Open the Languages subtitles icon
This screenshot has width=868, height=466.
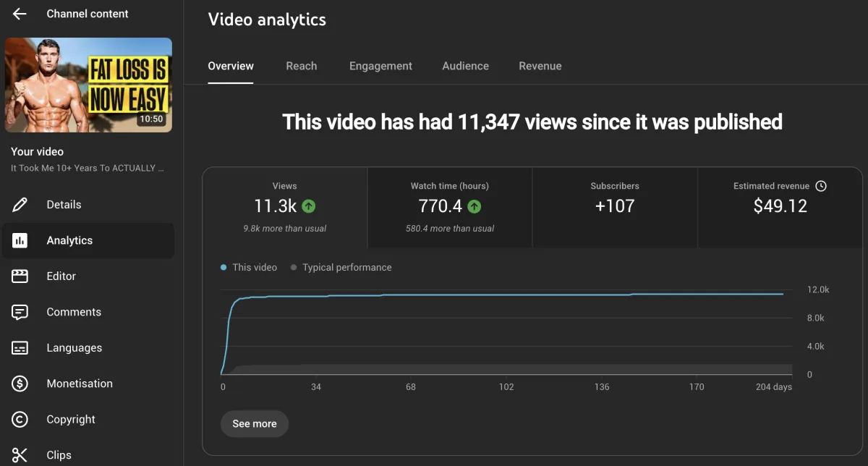pyautogui.click(x=20, y=348)
